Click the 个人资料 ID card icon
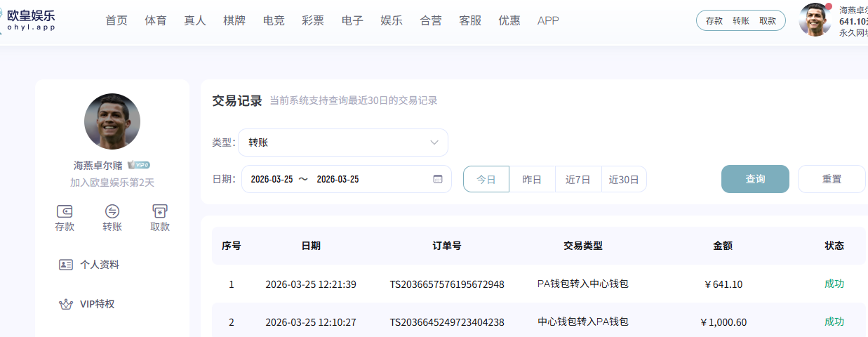 tap(66, 265)
